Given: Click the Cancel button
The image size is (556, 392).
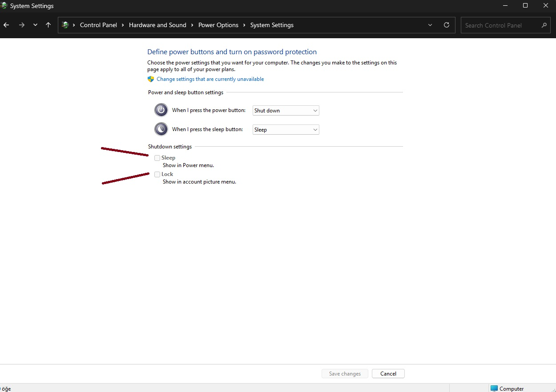Looking at the screenshot, I should (388, 374).
